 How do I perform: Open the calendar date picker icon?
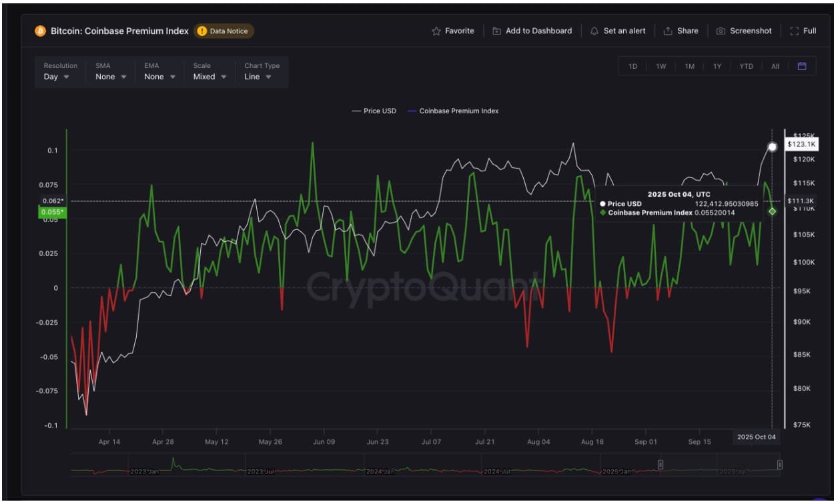pyautogui.click(x=802, y=67)
